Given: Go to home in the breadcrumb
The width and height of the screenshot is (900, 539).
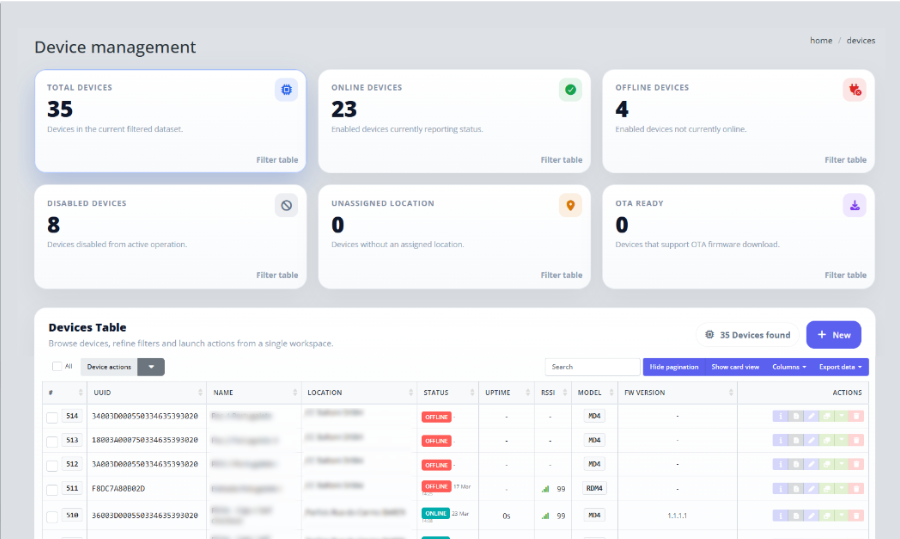Looking at the screenshot, I should 820,41.
